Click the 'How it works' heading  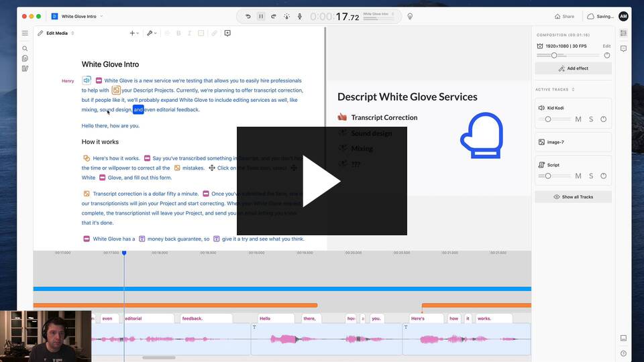coord(100,141)
